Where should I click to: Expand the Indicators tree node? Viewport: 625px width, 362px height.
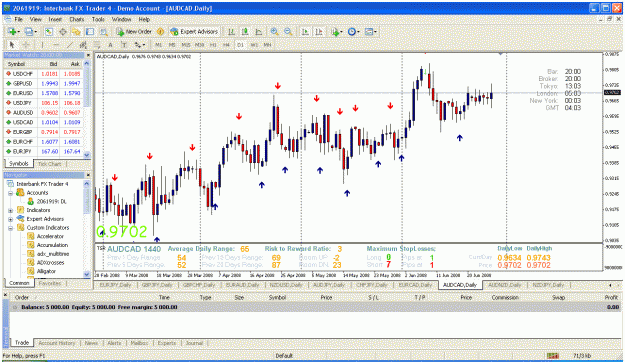[x=11, y=210]
